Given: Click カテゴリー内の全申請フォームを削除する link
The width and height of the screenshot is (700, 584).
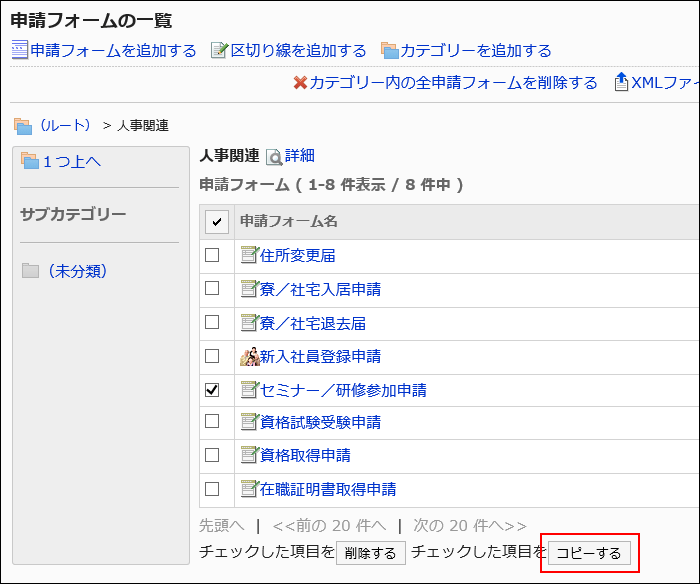Looking at the screenshot, I should [453, 83].
